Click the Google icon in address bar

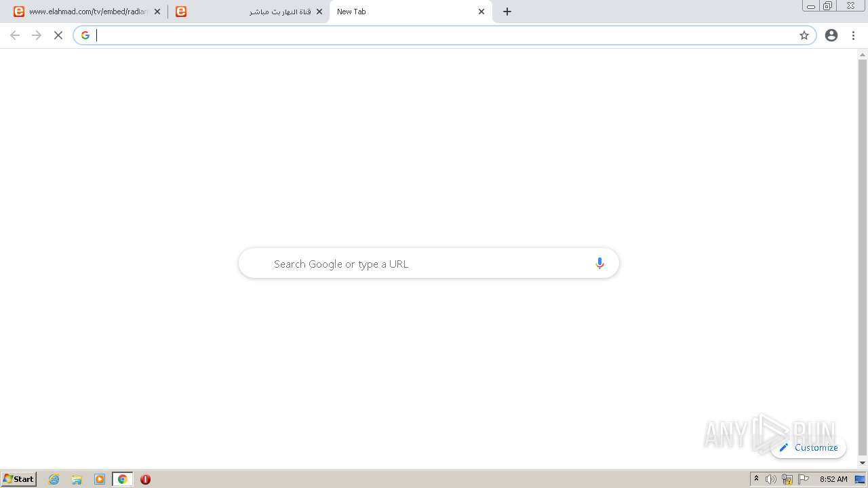click(85, 35)
